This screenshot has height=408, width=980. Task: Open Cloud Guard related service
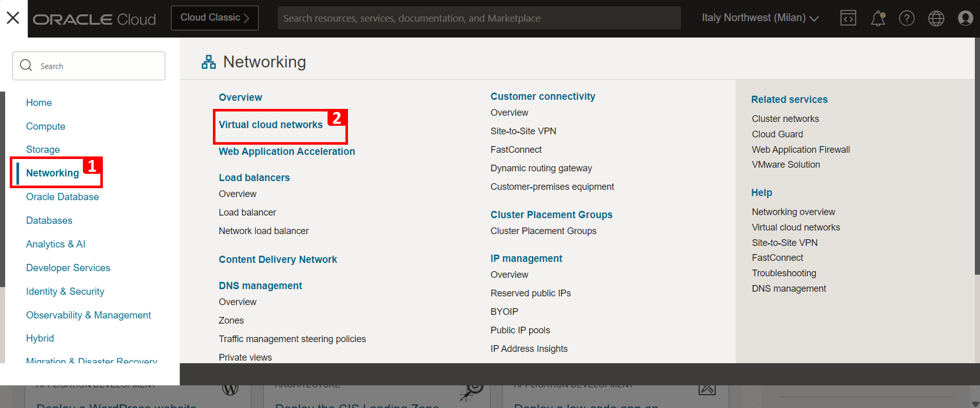pos(777,134)
